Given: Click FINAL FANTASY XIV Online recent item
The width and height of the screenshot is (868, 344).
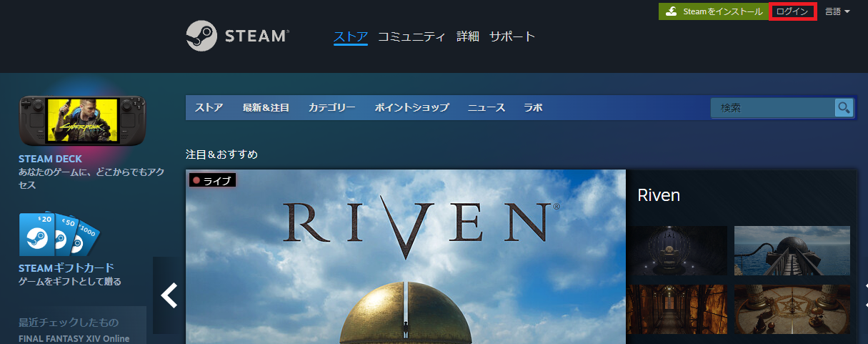Looking at the screenshot, I should click(74, 339).
